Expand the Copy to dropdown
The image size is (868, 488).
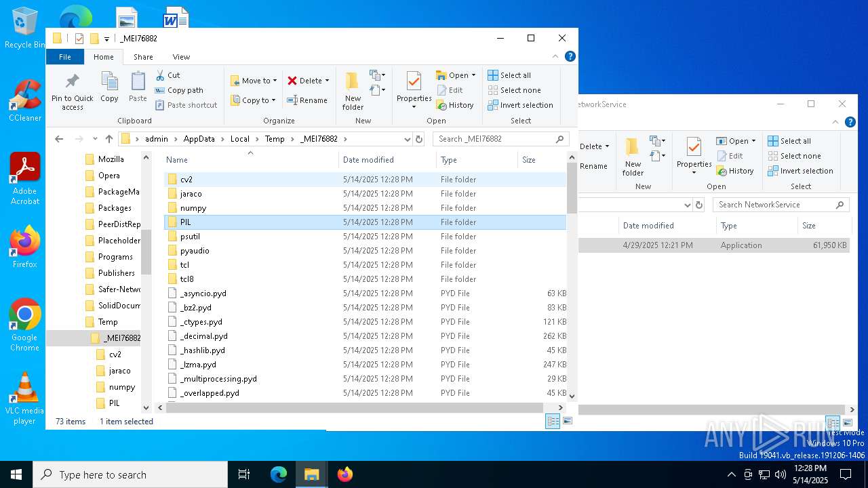(273, 100)
